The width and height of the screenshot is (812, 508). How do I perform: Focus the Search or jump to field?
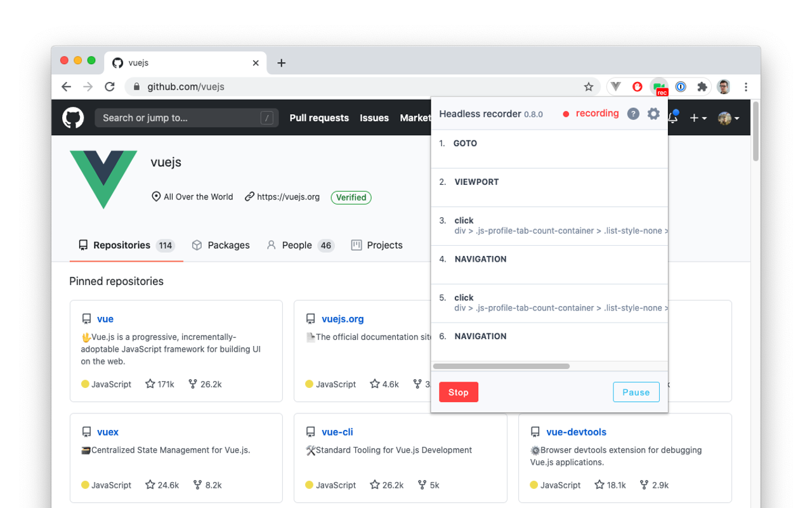187,117
